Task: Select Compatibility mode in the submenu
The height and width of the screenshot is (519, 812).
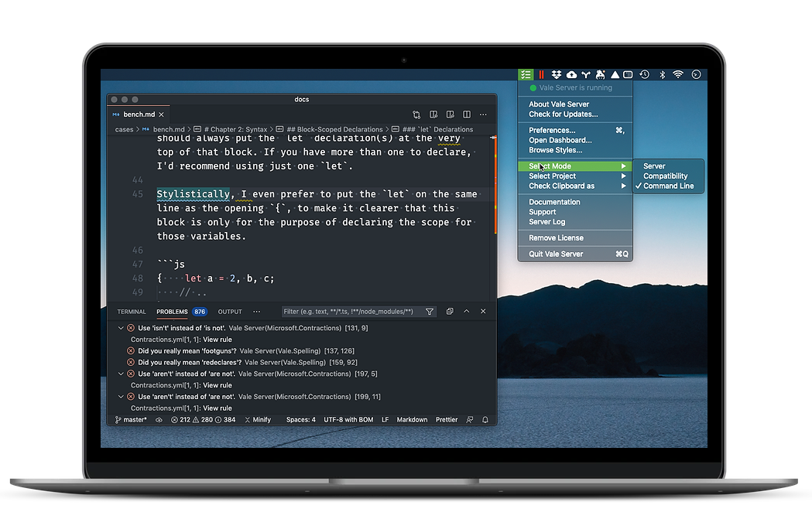Action: pyautogui.click(x=666, y=176)
